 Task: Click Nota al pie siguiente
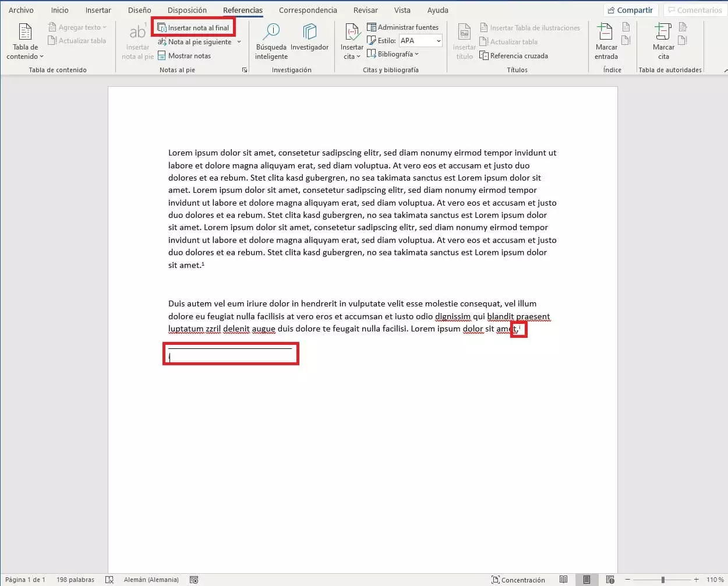pos(195,42)
